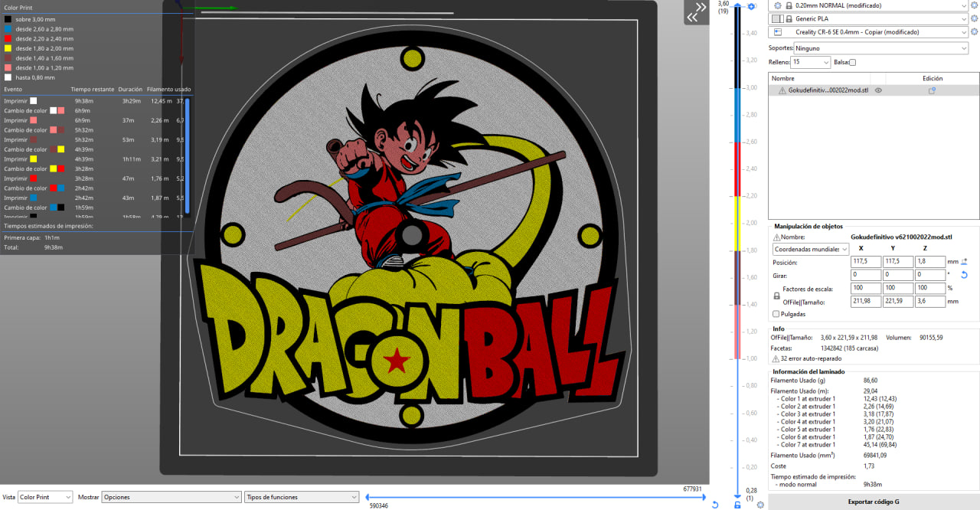The image size is (980, 510).
Task: Enable the Pulgadas checkbox
Action: coord(776,314)
